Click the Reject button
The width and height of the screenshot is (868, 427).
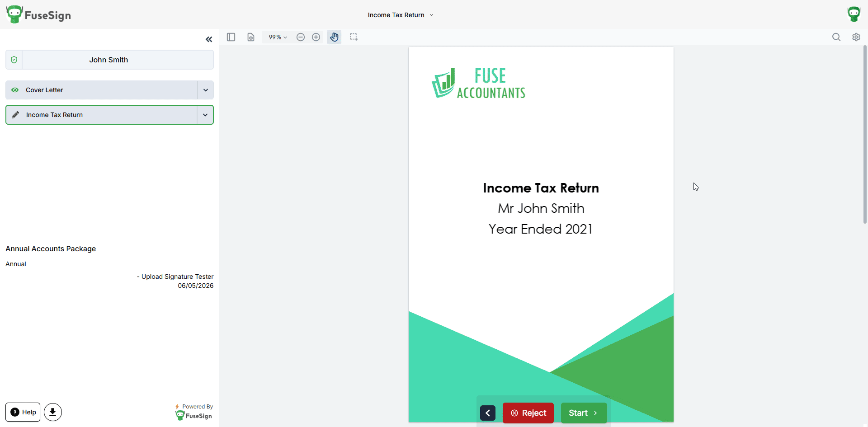(528, 413)
